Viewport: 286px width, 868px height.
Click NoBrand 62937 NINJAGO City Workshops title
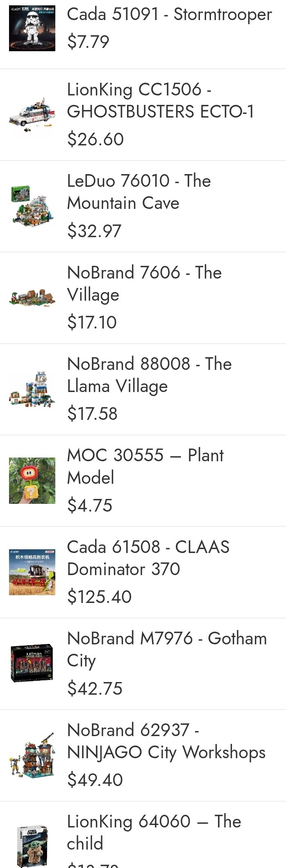pyautogui.click(x=166, y=741)
